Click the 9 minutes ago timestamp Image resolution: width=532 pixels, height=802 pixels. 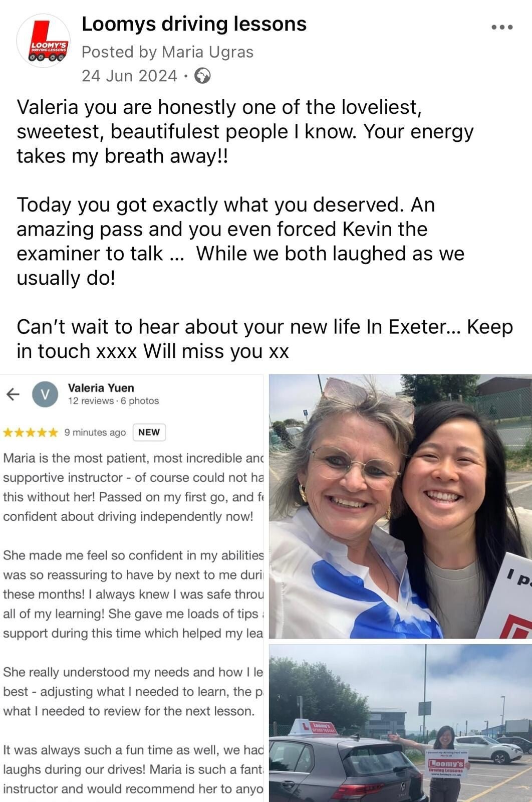click(95, 433)
